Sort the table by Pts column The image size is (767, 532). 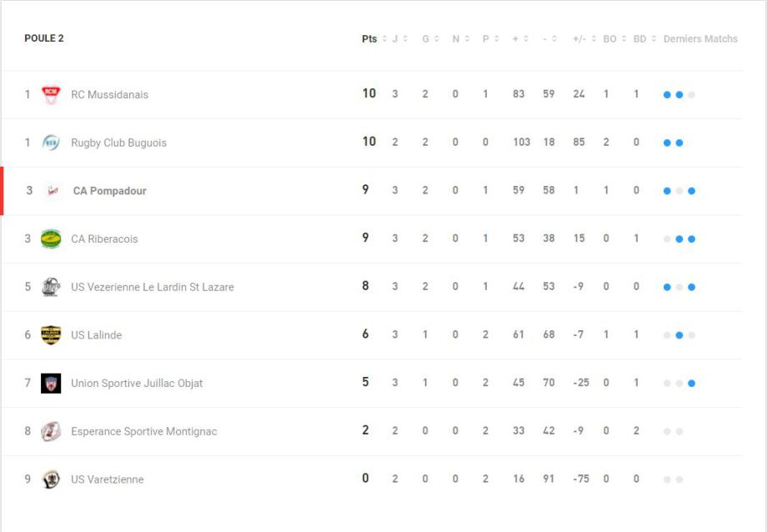(x=369, y=39)
